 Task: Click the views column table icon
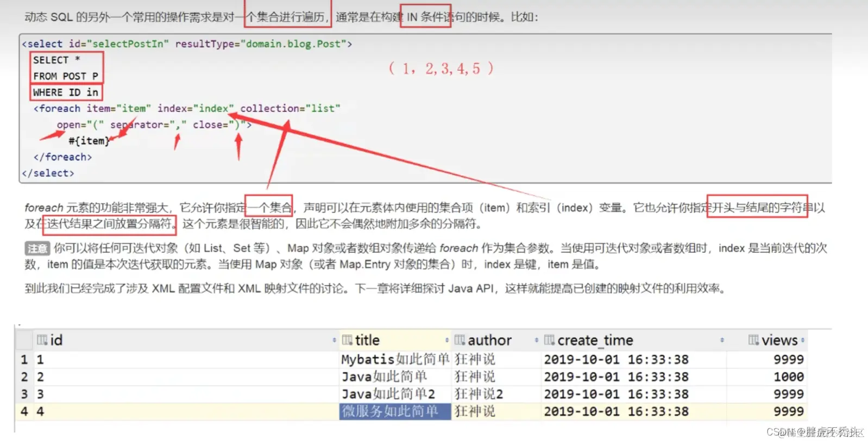(x=753, y=340)
